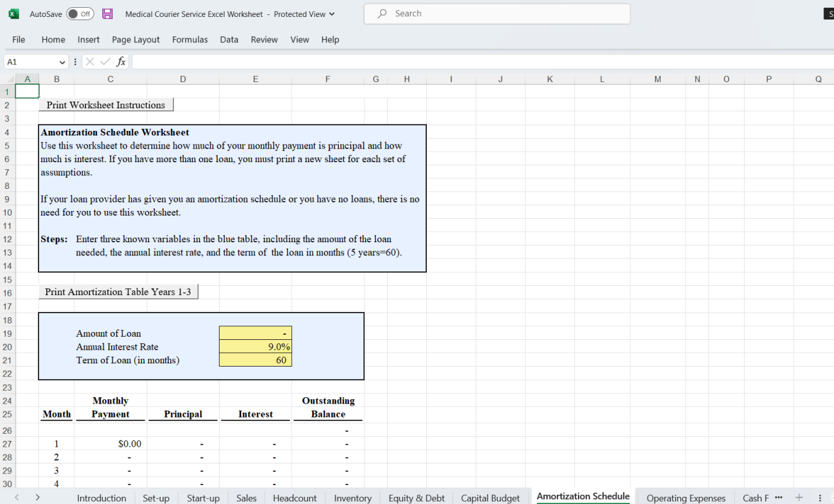The image size is (834, 504).
Task: Switch to the Inventory sheet tab
Action: (352, 498)
